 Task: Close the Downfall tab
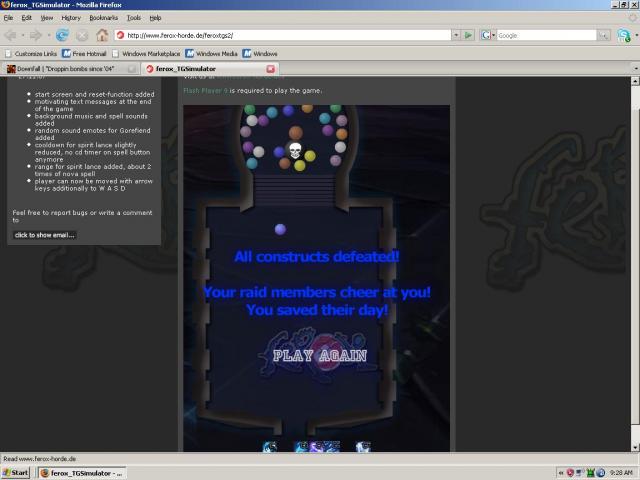point(131,69)
